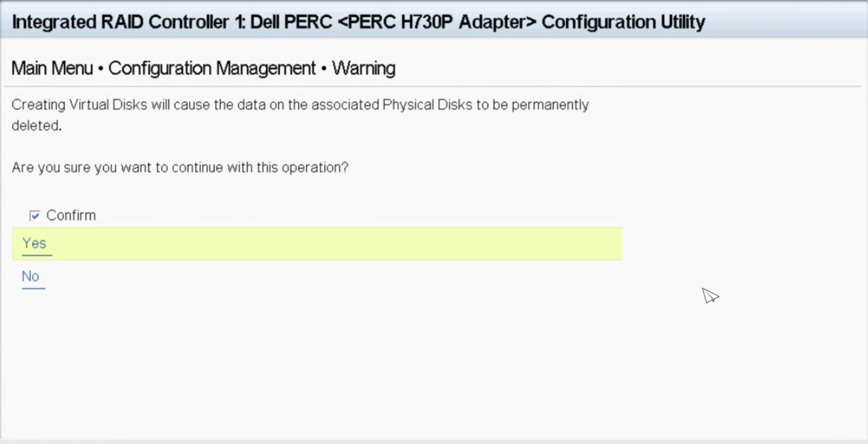Screen dimensions: 868x444
Task: Click the word "deleted." in the warning
Action: click(x=36, y=126)
